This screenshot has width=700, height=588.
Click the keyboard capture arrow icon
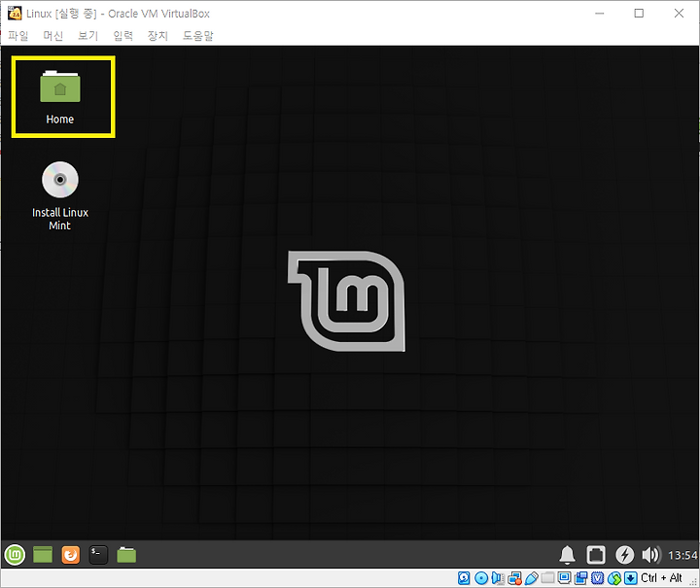(x=630, y=578)
